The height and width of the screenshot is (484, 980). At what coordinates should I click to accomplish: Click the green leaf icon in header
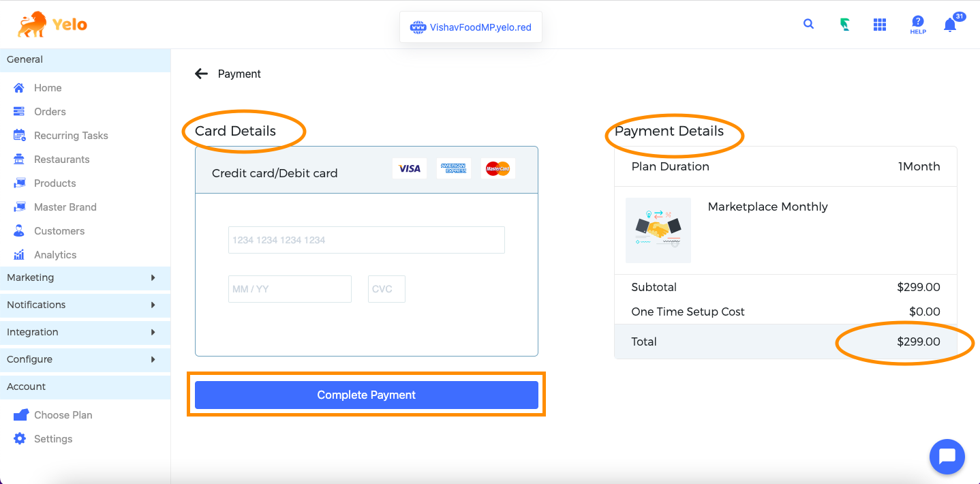(x=844, y=25)
